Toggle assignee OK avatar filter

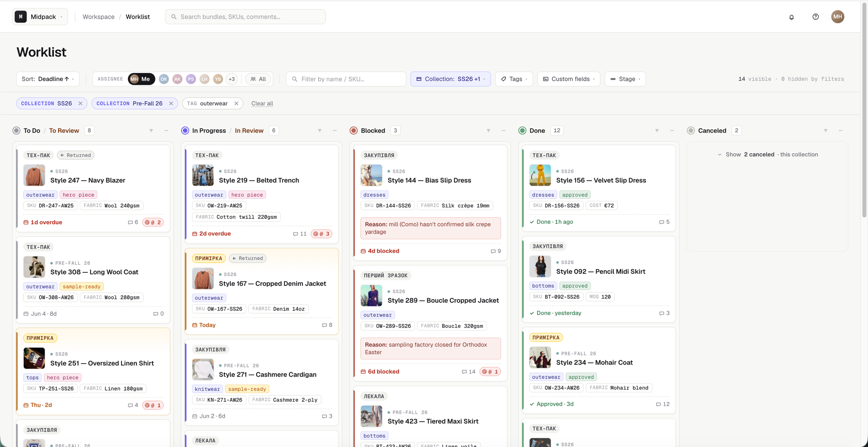pyautogui.click(x=164, y=79)
